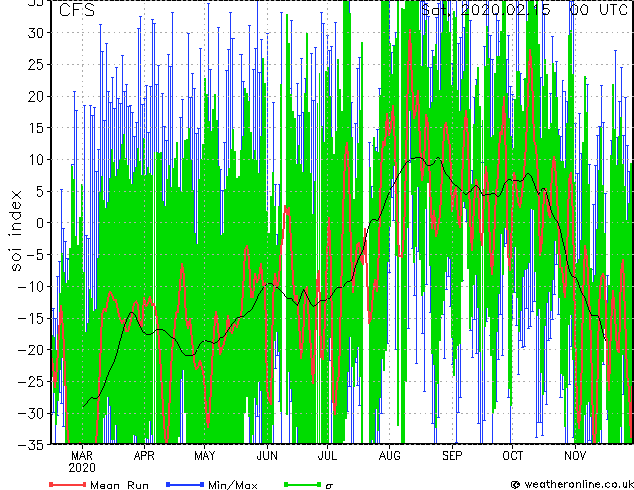Click the y-axis value -10
The height and width of the screenshot is (490, 634).
click(31, 287)
